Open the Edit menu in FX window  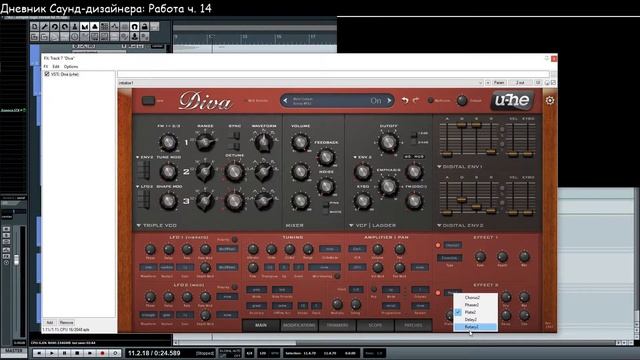click(x=56, y=67)
